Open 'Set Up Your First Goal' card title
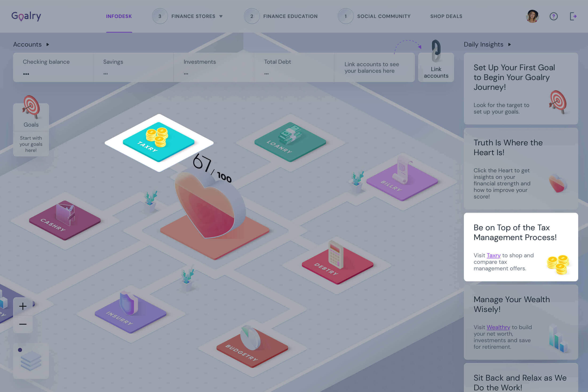The width and height of the screenshot is (588, 392). [514, 77]
